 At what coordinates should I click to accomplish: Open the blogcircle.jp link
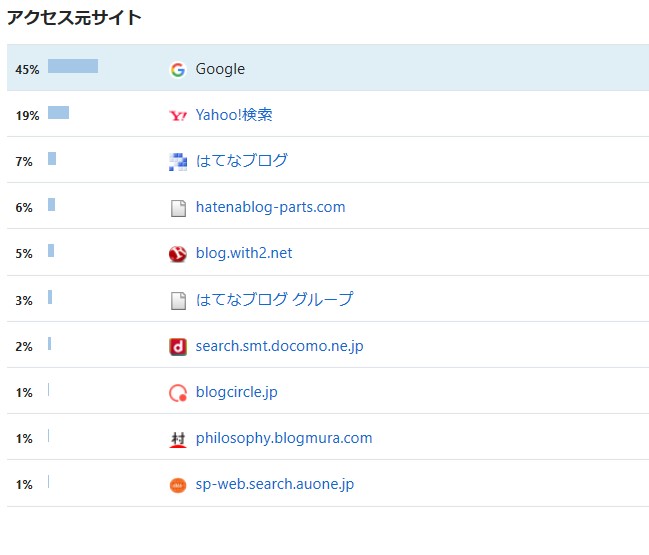pyautogui.click(x=236, y=392)
